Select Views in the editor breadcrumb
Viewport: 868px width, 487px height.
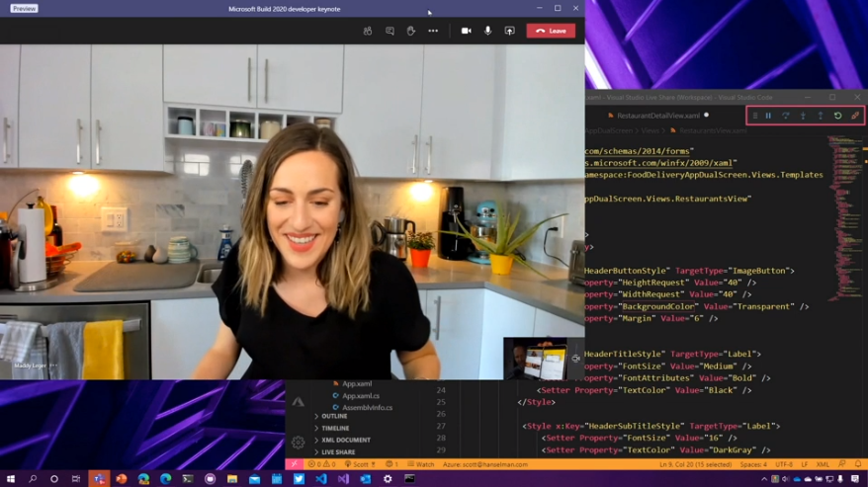[650, 130]
